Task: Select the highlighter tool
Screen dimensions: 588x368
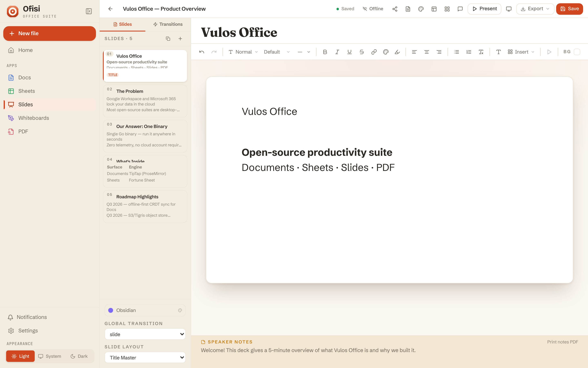Action: (398, 52)
